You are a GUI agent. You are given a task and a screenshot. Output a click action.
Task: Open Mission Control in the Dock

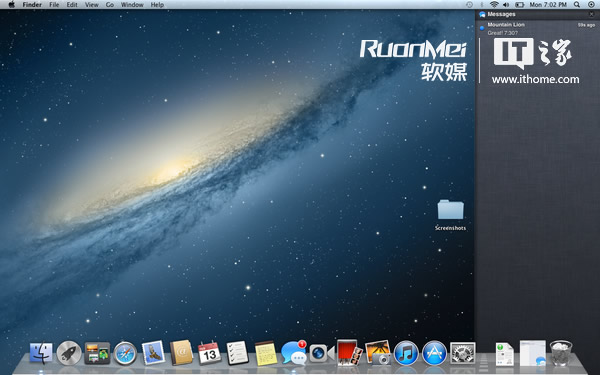click(x=97, y=353)
